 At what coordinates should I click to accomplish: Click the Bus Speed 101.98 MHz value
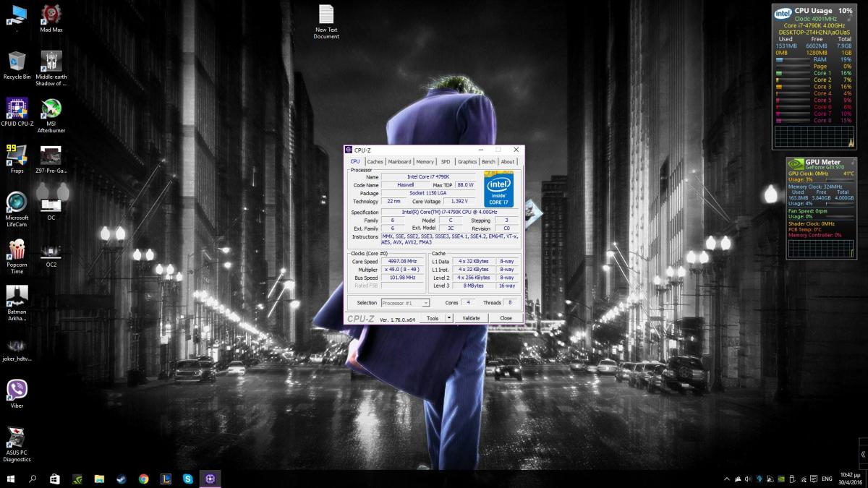403,278
